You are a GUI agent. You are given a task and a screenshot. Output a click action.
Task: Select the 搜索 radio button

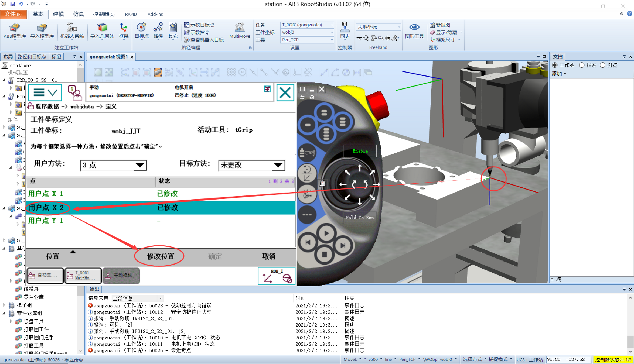coord(582,65)
